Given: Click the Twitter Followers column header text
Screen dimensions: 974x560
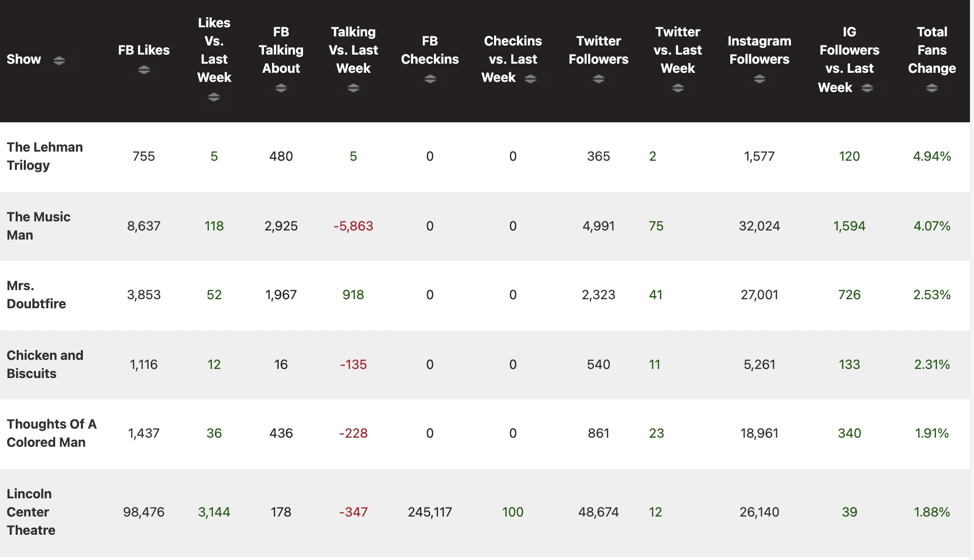Looking at the screenshot, I should pos(598,50).
